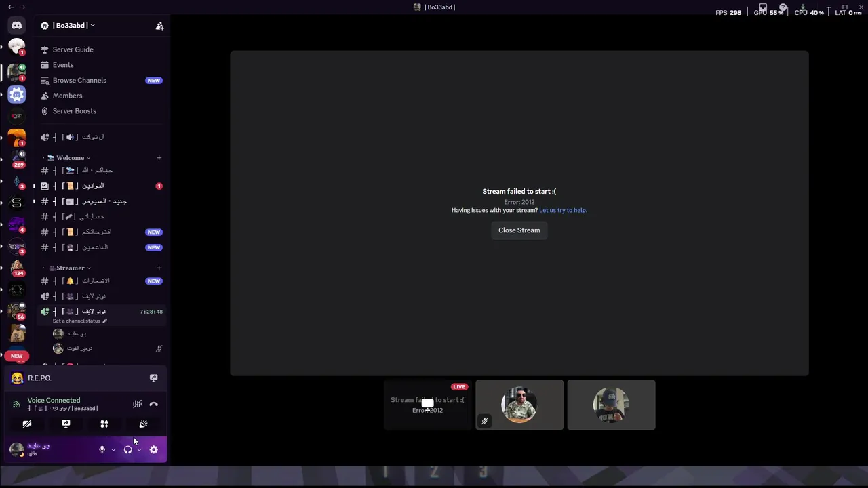Toggle noise suppression waveform icon
The height and width of the screenshot is (488, 868).
tap(137, 404)
